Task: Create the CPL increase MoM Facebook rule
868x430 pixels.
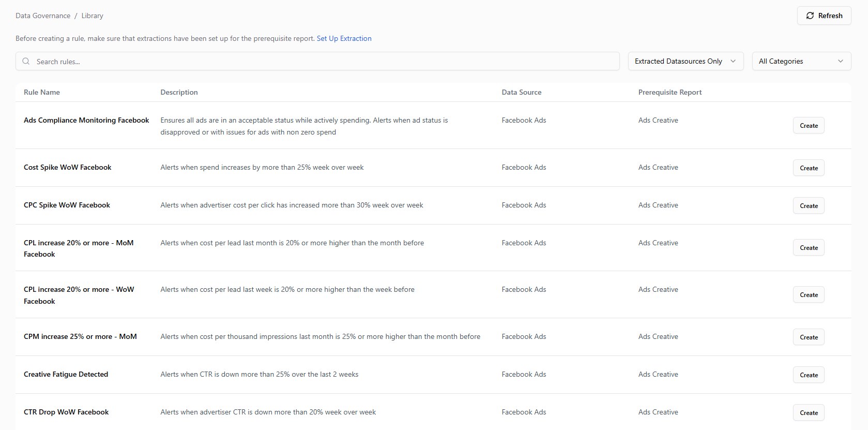Action: coord(809,248)
